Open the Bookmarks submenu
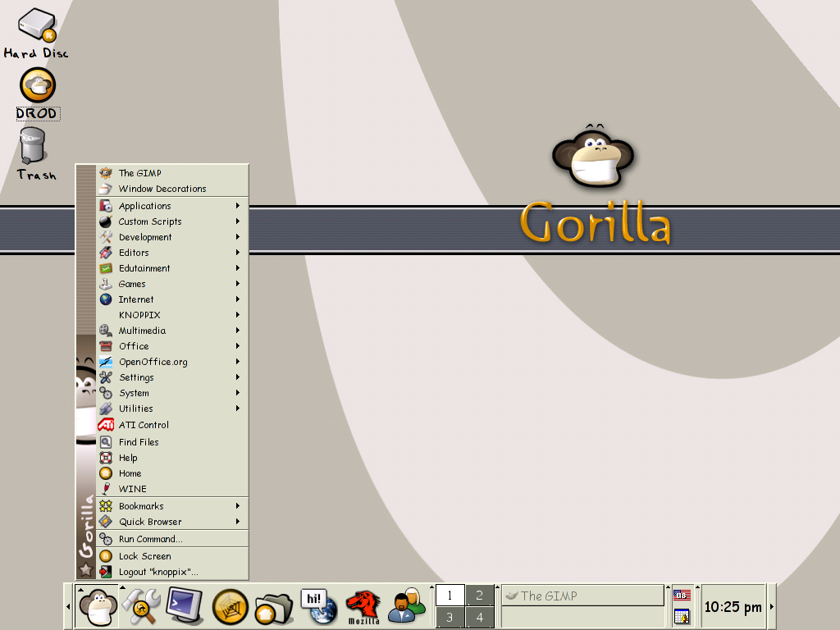Viewport: 840px width, 630px height. point(172,505)
